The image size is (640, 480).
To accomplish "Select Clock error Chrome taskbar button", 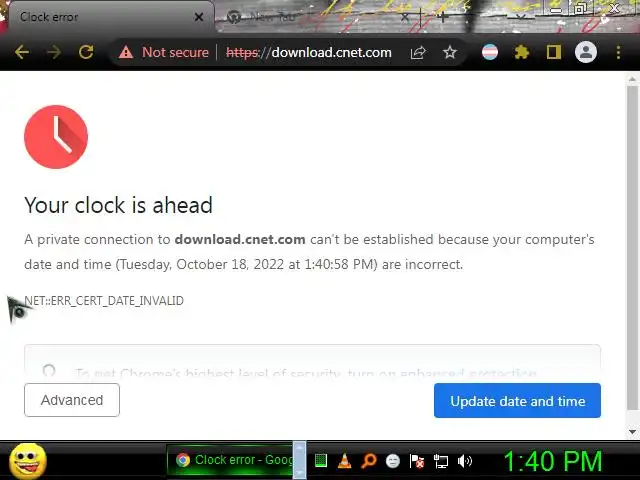I will pyautogui.click(x=231, y=460).
